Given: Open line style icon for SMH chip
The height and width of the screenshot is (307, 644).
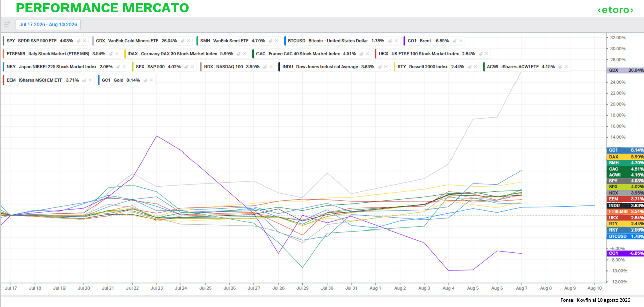Looking at the screenshot, I should pos(271,41).
